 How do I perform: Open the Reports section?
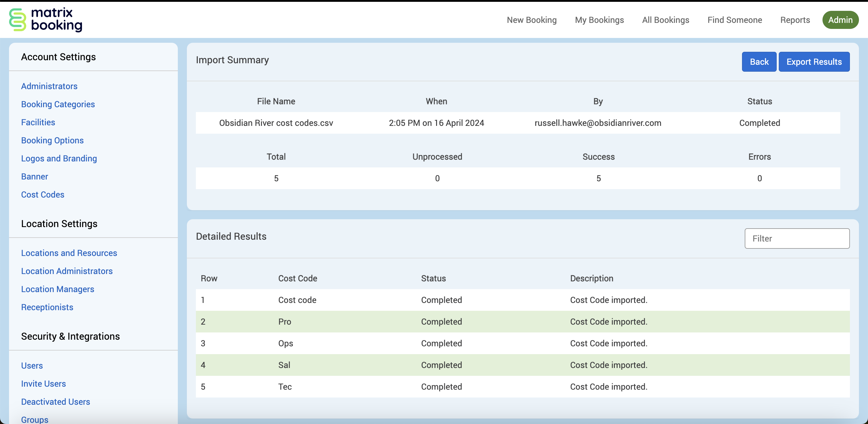795,20
